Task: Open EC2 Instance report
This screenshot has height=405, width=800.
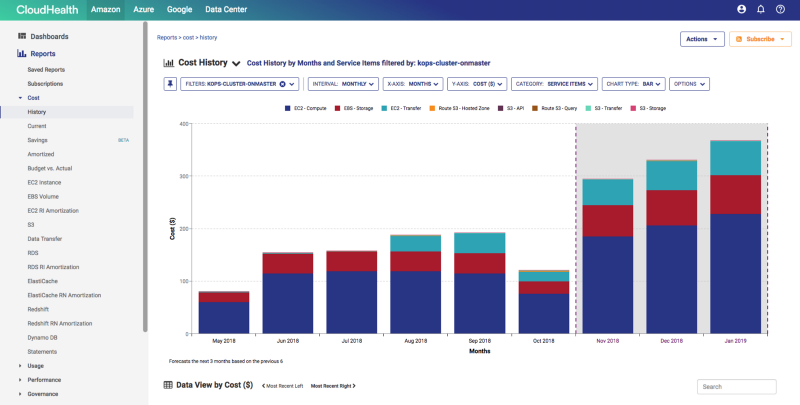Action: pos(44,183)
